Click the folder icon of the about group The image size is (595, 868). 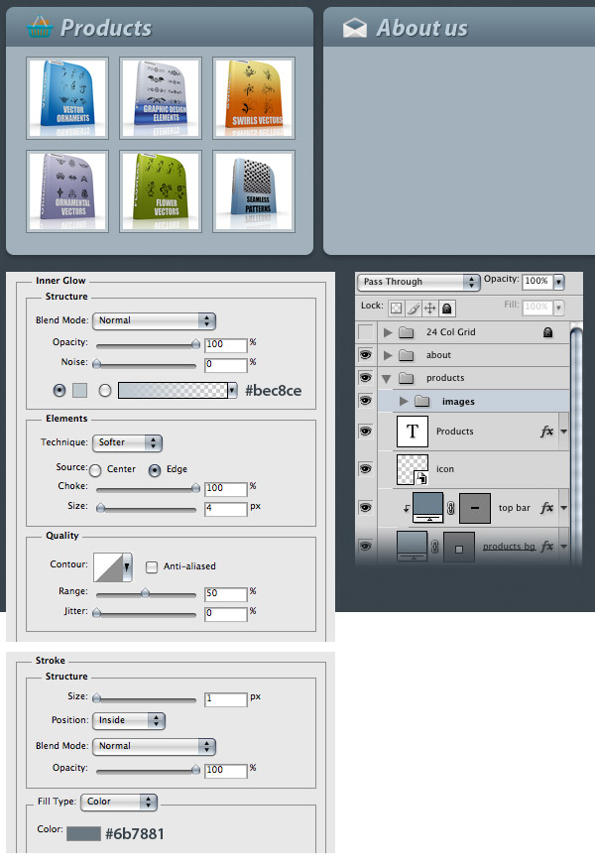pos(407,355)
